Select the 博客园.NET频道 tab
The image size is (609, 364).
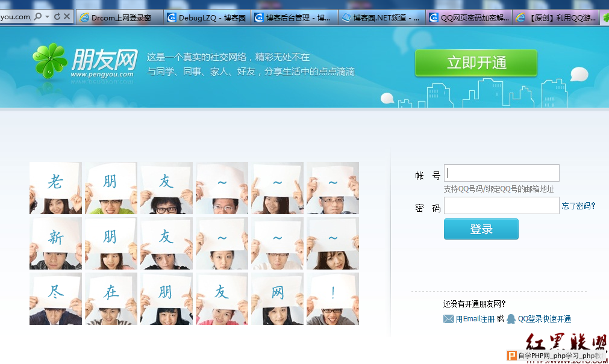point(382,18)
